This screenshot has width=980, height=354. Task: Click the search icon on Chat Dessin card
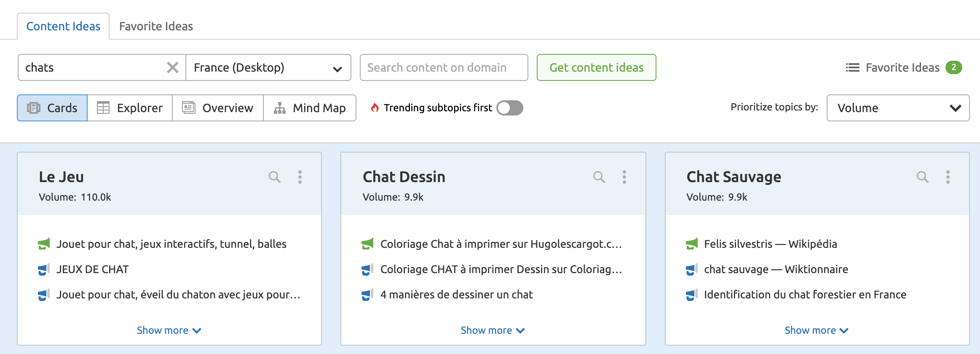[x=599, y=177]
